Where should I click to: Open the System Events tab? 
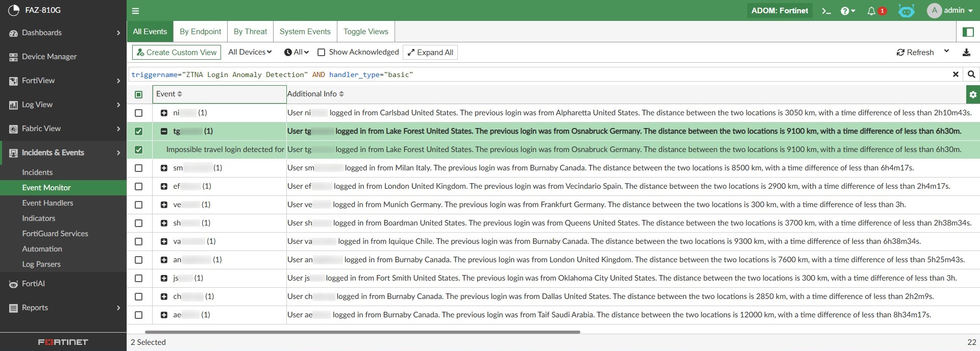pos(305,32)
